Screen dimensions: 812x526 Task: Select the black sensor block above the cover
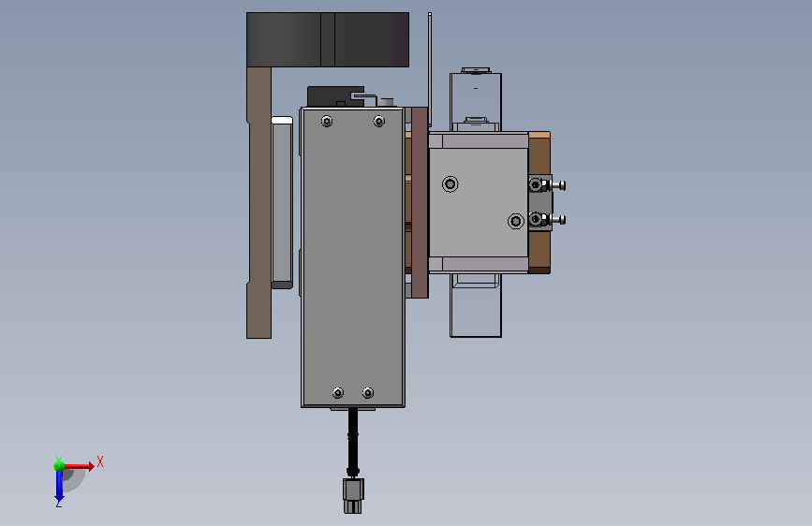[335, 96]
